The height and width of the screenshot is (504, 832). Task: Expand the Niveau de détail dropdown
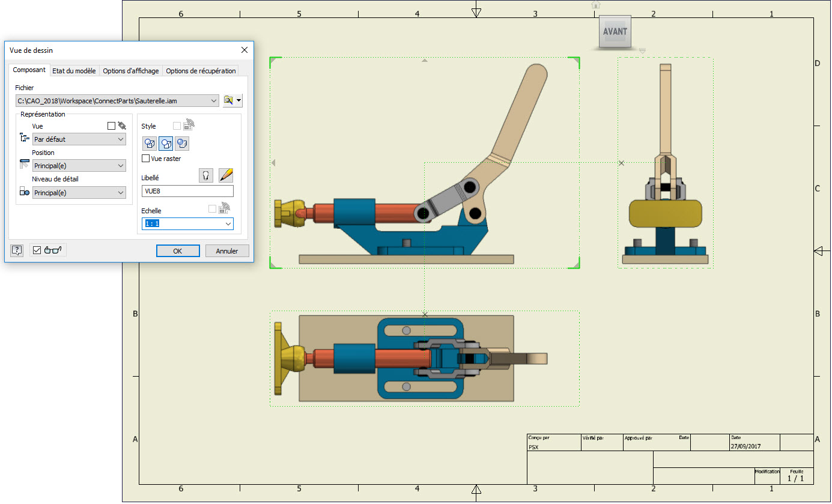coord(120,193)
